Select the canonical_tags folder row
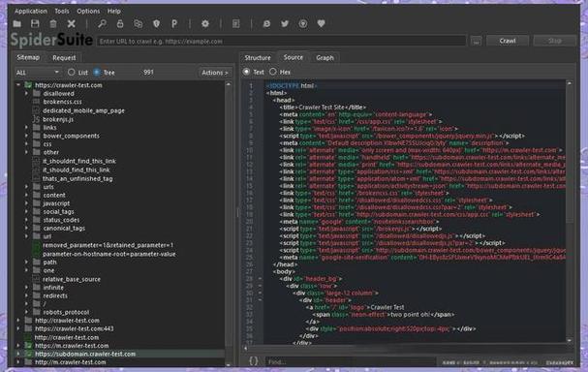 pyautogui.click(x=64, y=228)
